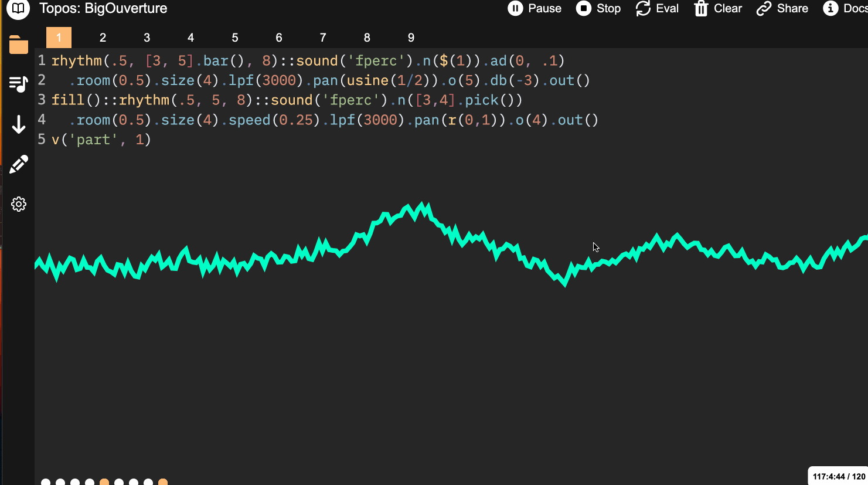Evaluate the code with Eval
Viewport: 868px width, 485px height.
[657, 9]
